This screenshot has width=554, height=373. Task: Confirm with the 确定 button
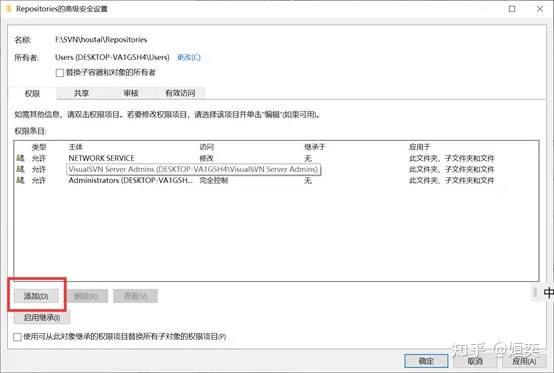click(426, 361)
